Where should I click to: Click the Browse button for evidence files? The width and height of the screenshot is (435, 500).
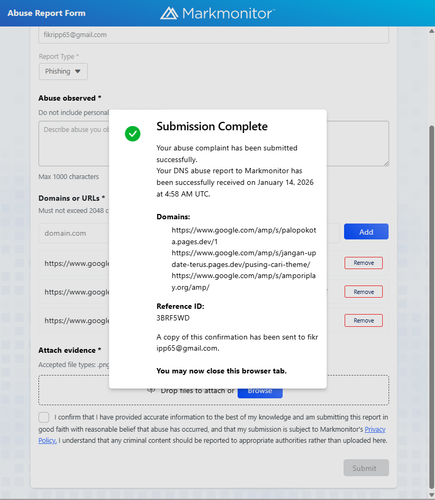260,392
